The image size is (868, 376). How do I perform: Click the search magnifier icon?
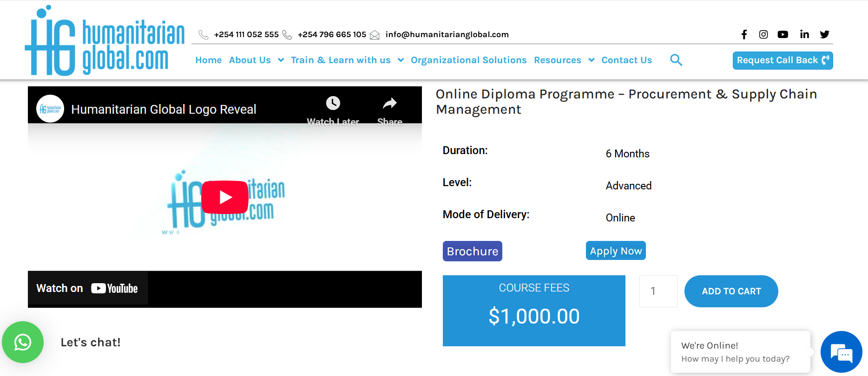[x=676, y=60]
